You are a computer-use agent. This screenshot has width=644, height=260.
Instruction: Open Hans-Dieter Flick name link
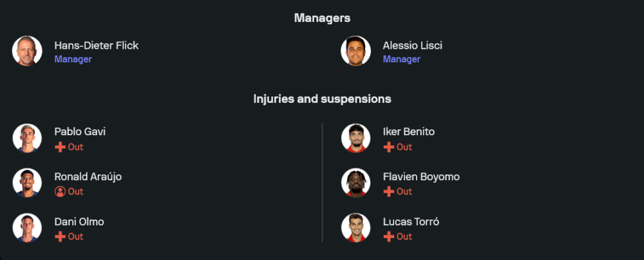(96, 45)
